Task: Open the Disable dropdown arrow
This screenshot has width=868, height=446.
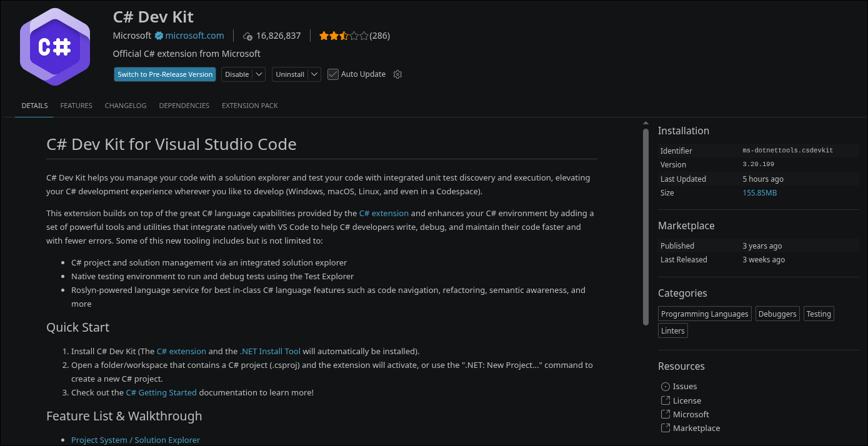Action: click(x=259, y=74)
